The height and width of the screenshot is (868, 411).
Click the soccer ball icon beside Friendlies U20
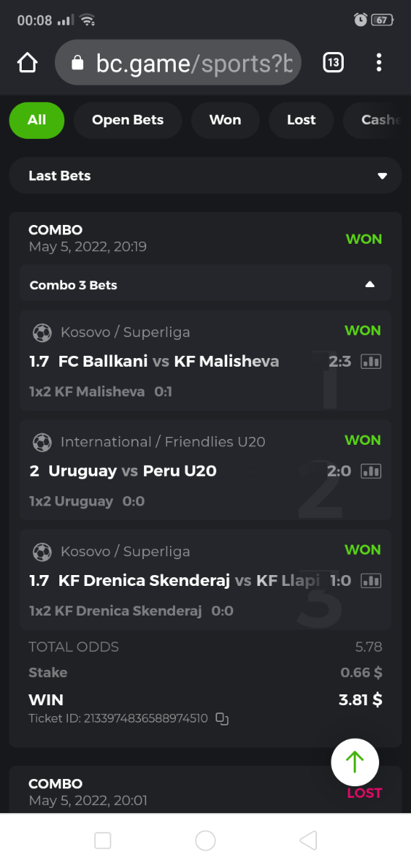click(43, 442)
